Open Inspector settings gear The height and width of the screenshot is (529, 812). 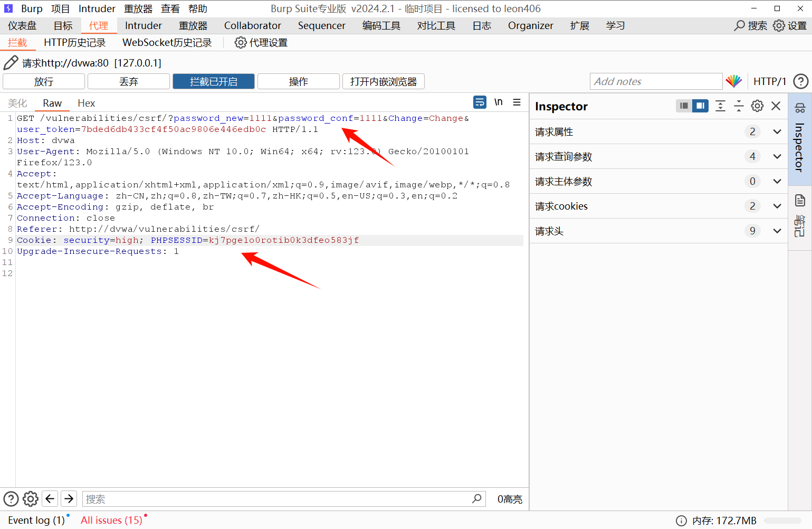pos(757,106)
